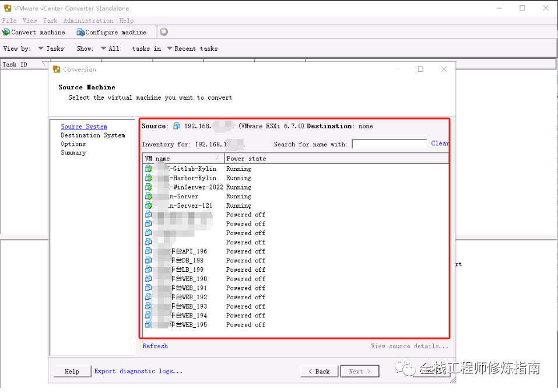
Task: Click the Task ID column header
Action: 24,64
